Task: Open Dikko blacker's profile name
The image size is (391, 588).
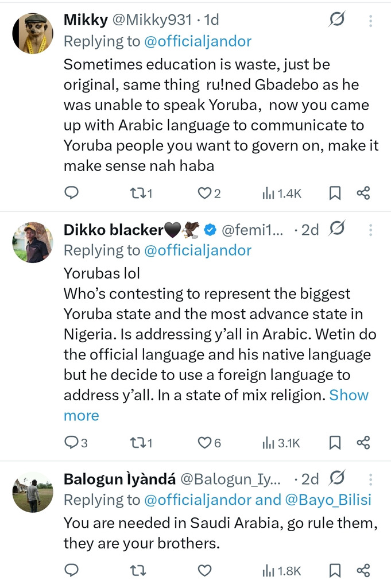Action: click(114, 230)
